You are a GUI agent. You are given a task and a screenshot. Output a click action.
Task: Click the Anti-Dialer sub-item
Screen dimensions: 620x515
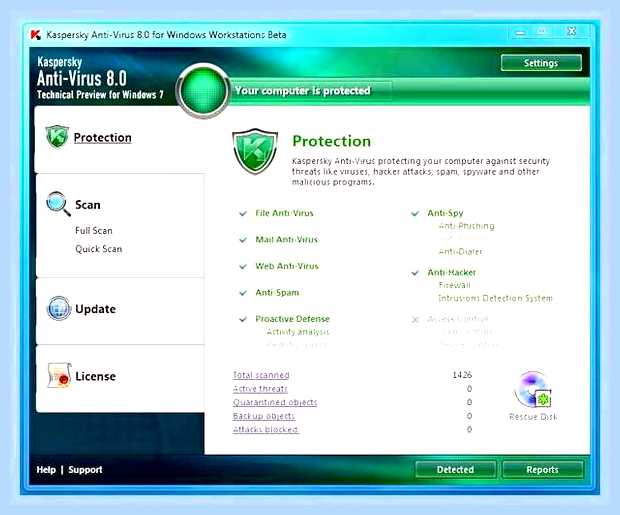pos(461,252)
